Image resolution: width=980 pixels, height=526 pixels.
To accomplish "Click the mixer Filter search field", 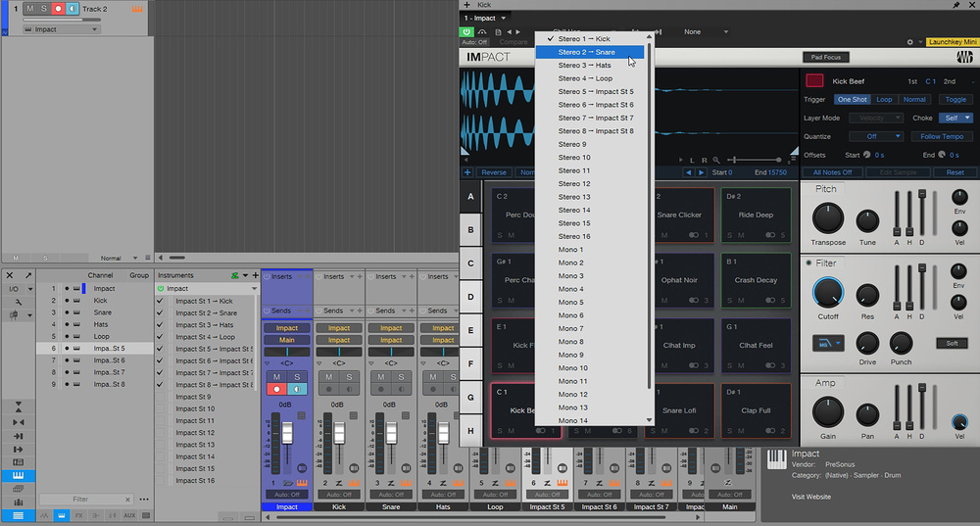I will (80, 499).
